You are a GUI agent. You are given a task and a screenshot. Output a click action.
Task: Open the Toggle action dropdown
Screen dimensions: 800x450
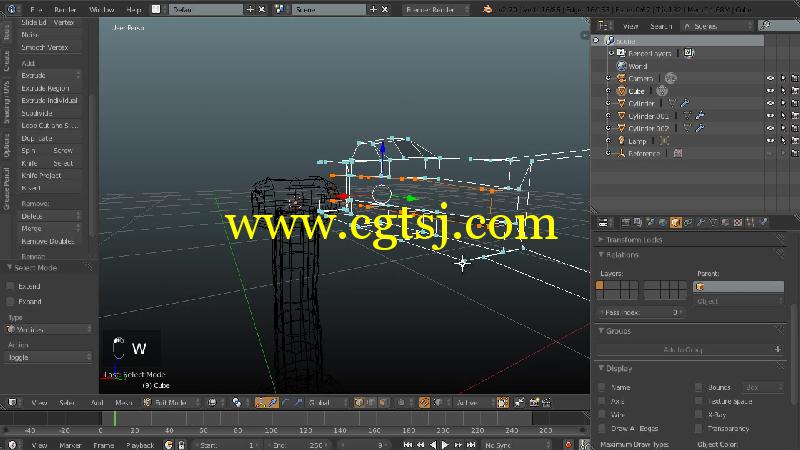coord(49,357)
